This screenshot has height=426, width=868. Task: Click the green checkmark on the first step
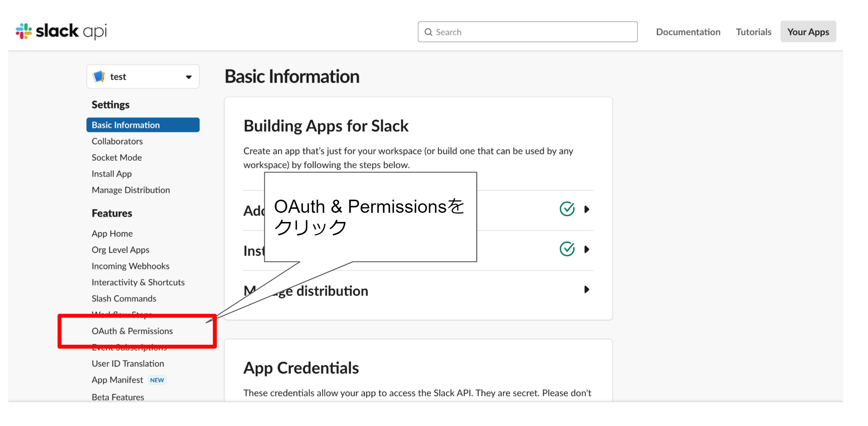coord(566,209)
